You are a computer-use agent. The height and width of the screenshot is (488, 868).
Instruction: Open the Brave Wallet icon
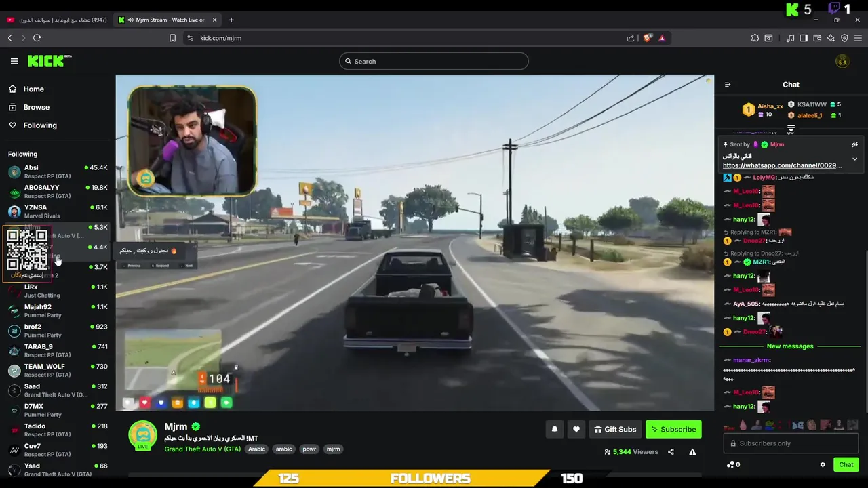(x=817, y=38)
